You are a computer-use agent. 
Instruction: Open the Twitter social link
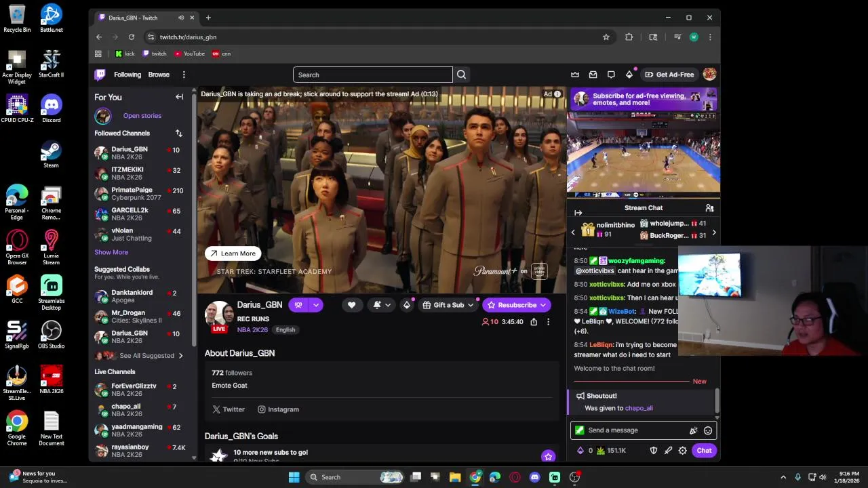coord(229,409)
